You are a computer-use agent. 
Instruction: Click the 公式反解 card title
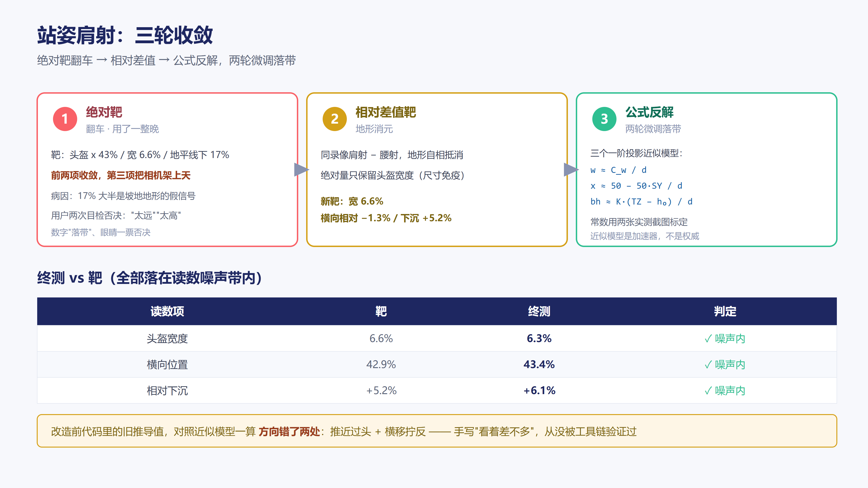(x=649, y=112)
